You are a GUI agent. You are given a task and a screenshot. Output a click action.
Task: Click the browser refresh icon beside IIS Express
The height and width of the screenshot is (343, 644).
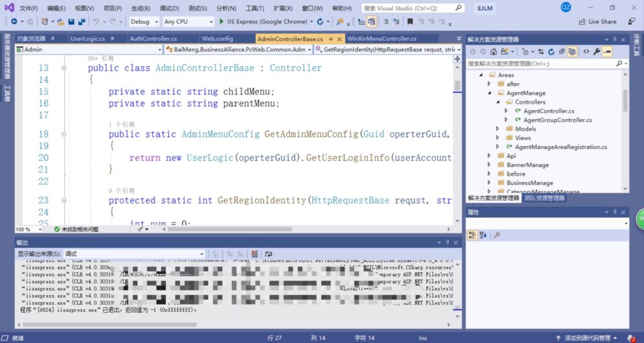tap(320, 21)
